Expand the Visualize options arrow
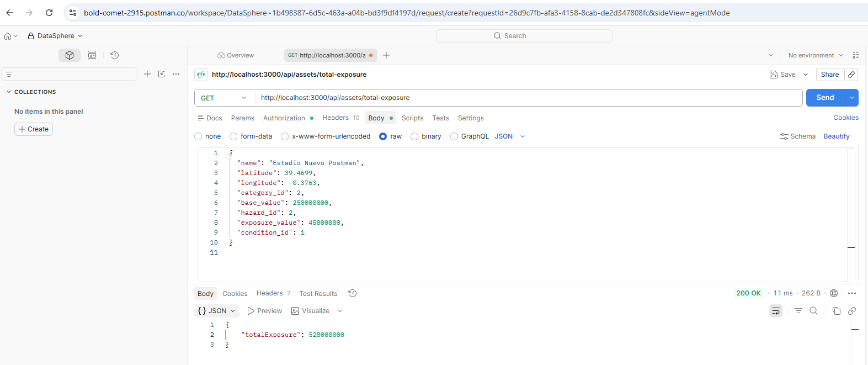Screen dimensions: 868x365 pyautogui.click(x=340, y=311)
